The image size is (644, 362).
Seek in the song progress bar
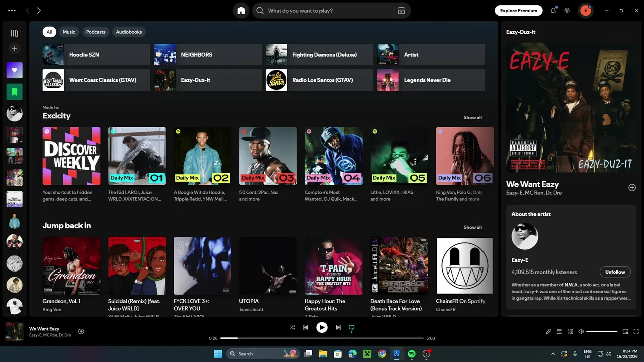[322, 338]
